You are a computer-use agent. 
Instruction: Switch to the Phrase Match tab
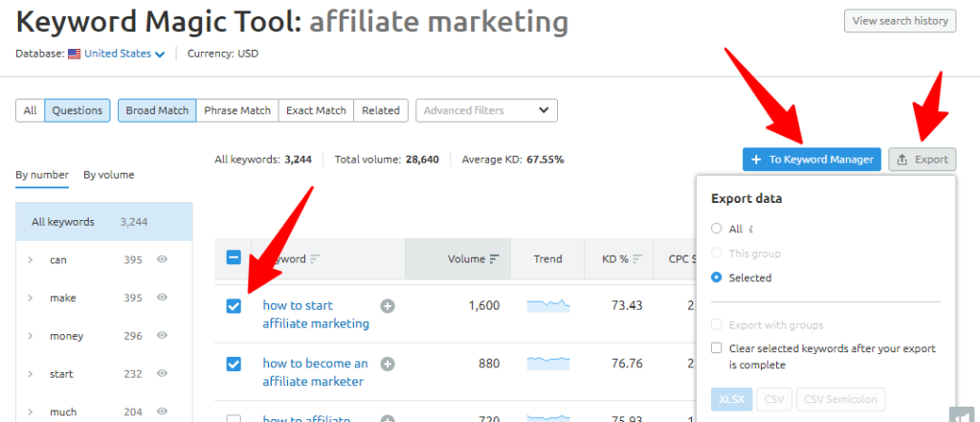(237, 111)
